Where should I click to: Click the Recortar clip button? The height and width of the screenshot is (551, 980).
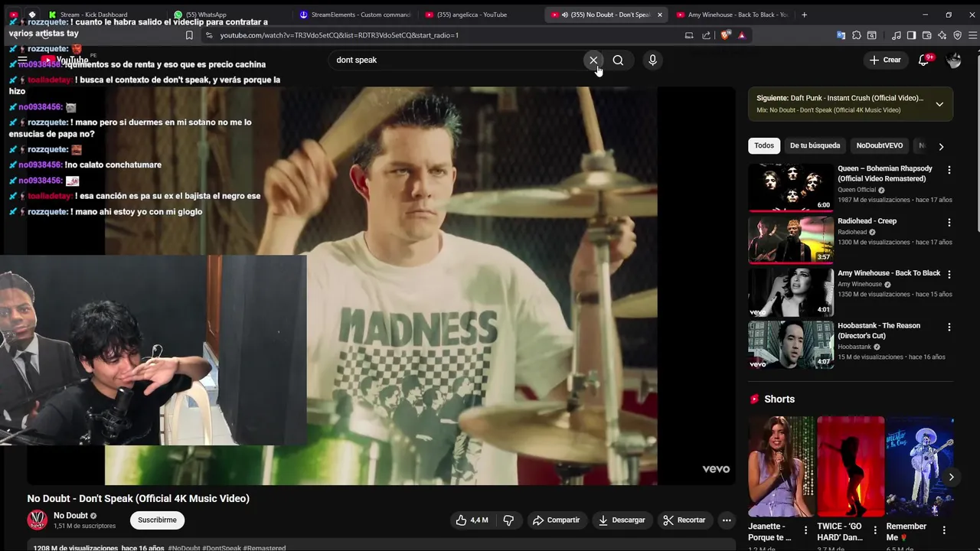click(684, 520)
